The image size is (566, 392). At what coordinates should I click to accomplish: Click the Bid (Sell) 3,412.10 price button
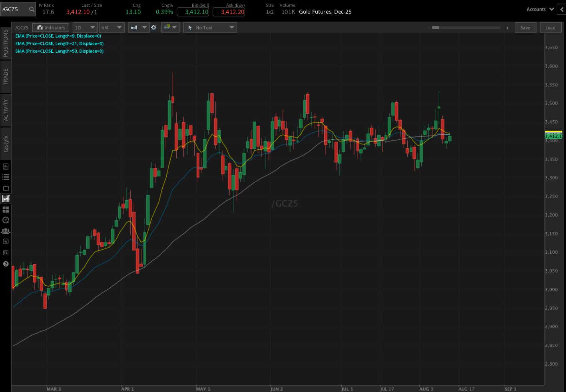click(193, 12)
